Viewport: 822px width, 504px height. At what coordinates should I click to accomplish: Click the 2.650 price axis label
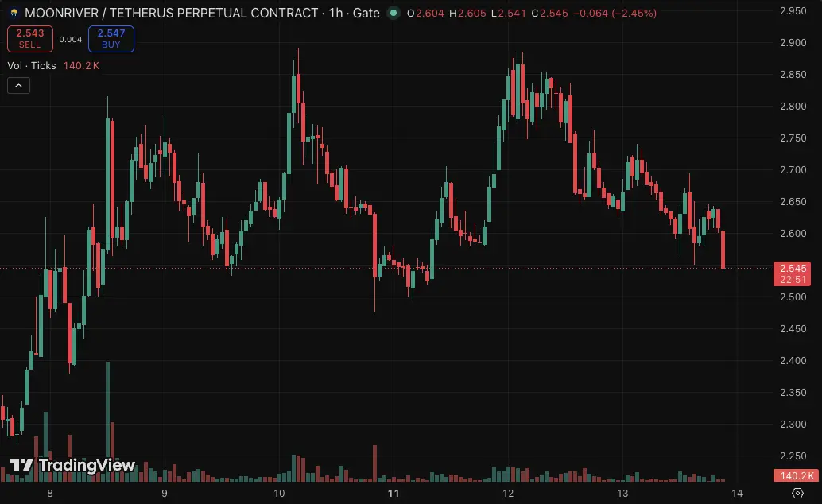pyautogui.click(x=793, y=201)
